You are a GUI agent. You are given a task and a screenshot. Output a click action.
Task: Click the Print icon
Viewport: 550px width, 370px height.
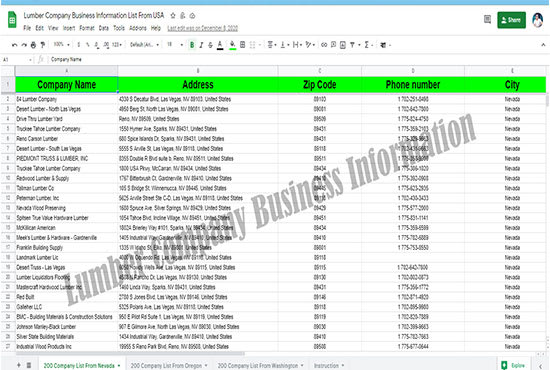pos(33,45)
